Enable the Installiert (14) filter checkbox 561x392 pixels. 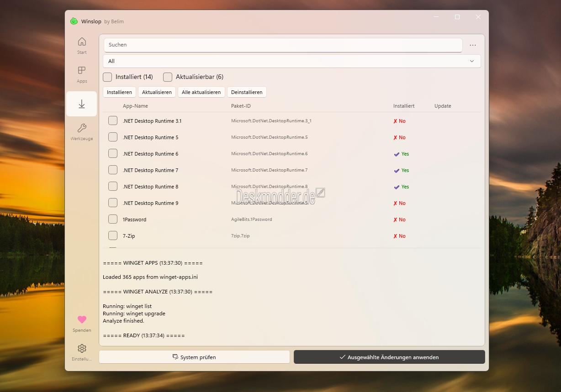[x=107, y=77]
